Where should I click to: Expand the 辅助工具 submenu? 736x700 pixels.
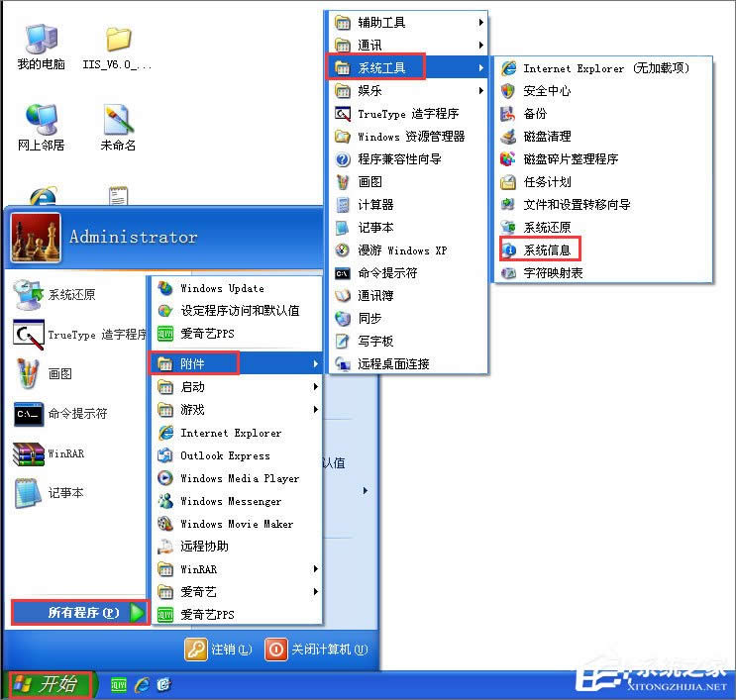point(380,22)
